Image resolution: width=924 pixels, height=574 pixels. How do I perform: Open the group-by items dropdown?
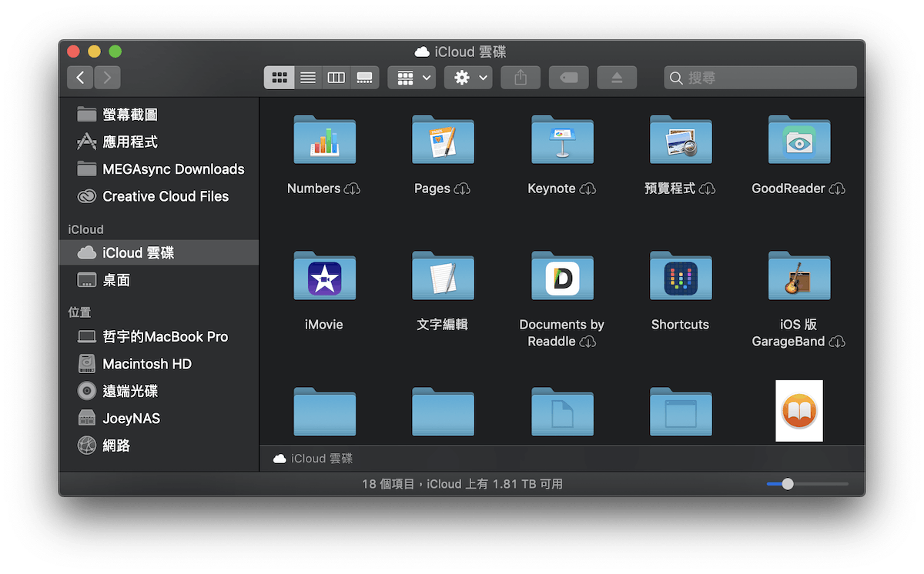point(412,78)
